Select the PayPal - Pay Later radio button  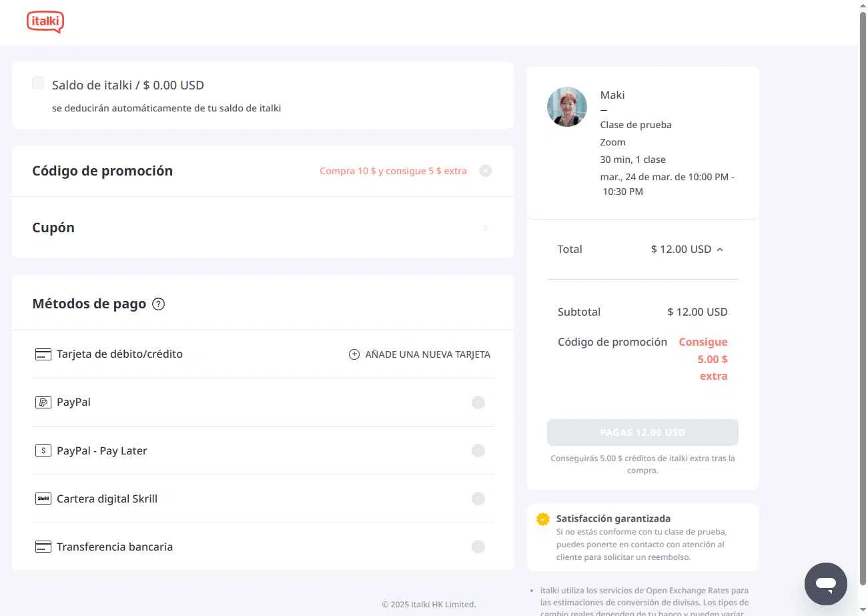pos(478,450)
